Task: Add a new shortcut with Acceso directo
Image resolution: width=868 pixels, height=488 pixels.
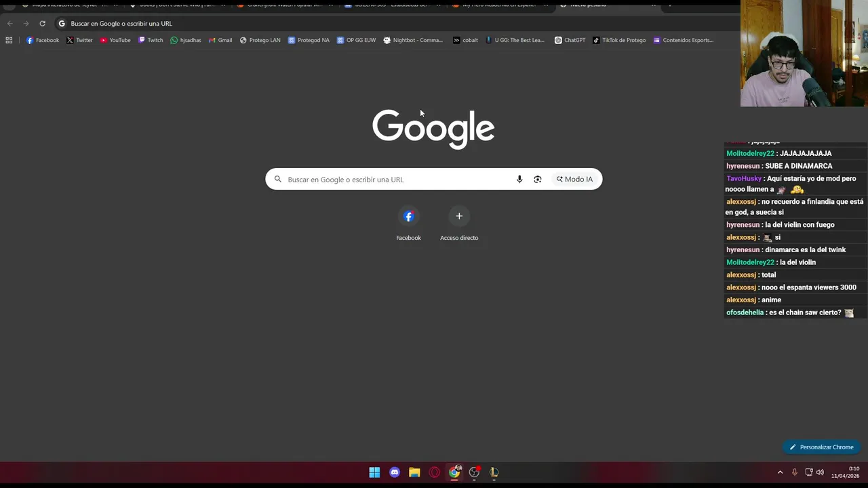Action: [x=459, y=224]
